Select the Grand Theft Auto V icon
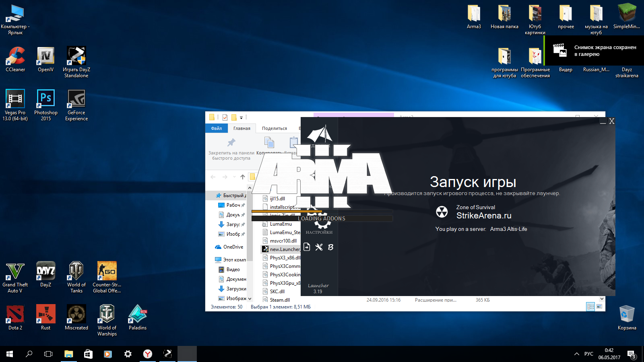Image resolution: width=644 pixels, height=362 pixels. coord(15,277)
